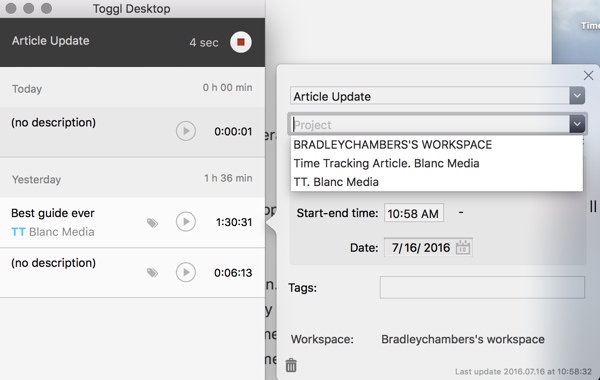This screenshot has width=600, height=380.
Task: Resume the Best guide ever entry
Action: click(x=186, y=222)
